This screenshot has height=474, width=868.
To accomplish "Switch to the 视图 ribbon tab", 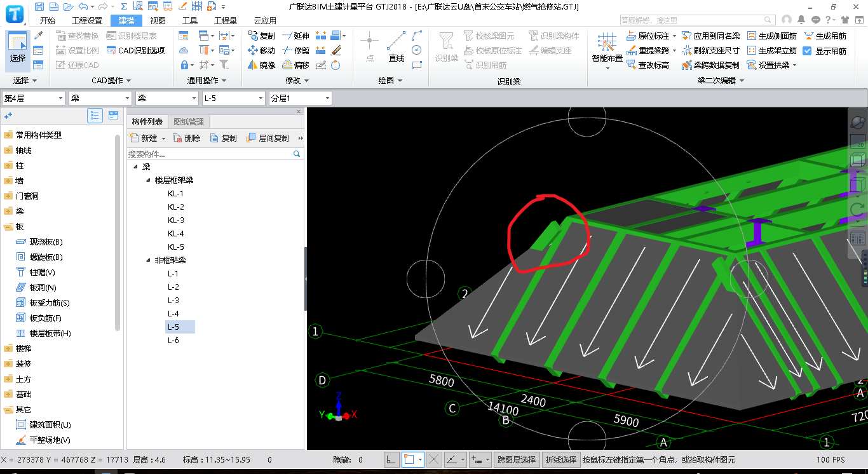I will pos(158,20).
